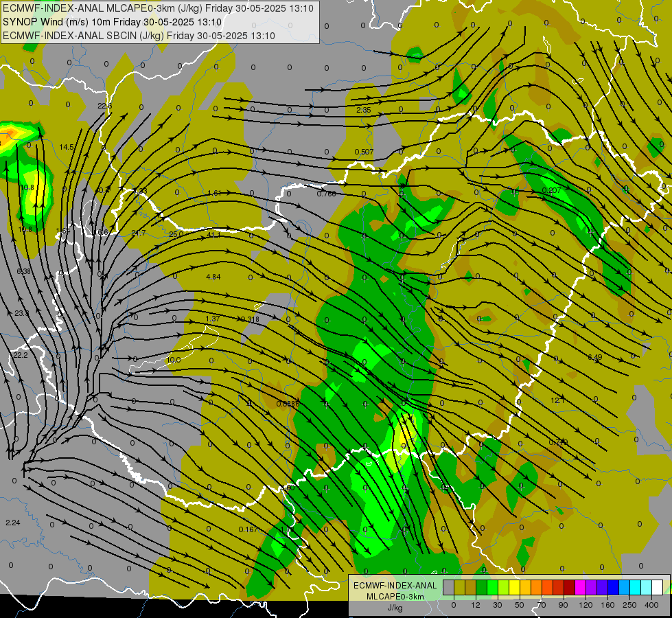Pick the deep blue legend swatch

pyautogui.click(x=614, y=588)
